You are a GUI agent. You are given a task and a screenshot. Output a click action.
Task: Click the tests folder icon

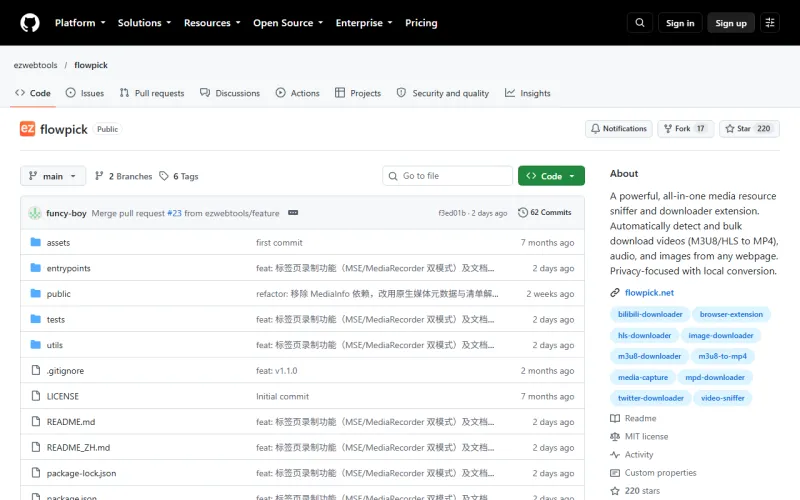(x=36, y=319)
